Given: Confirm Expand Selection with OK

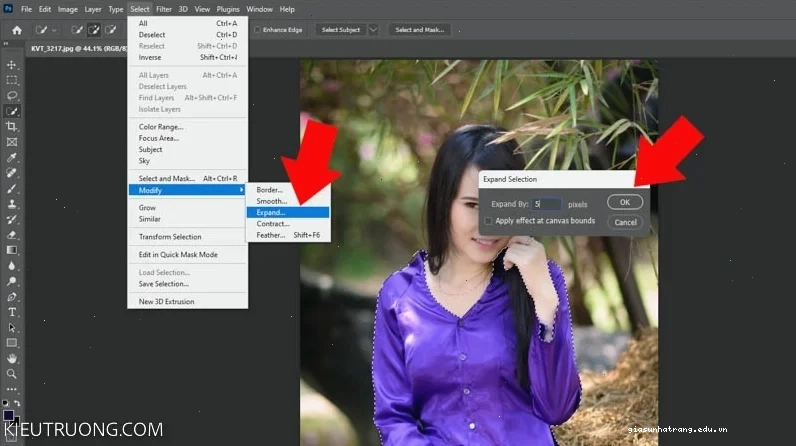Looking at the screenshot, I should pyautogui.click(x=625, y=202).
